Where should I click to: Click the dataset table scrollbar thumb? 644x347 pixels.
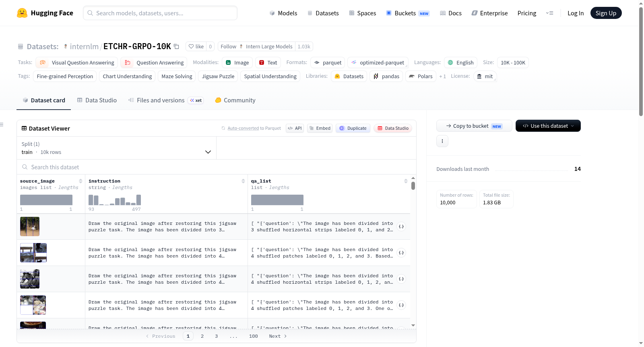click(413, 186)
